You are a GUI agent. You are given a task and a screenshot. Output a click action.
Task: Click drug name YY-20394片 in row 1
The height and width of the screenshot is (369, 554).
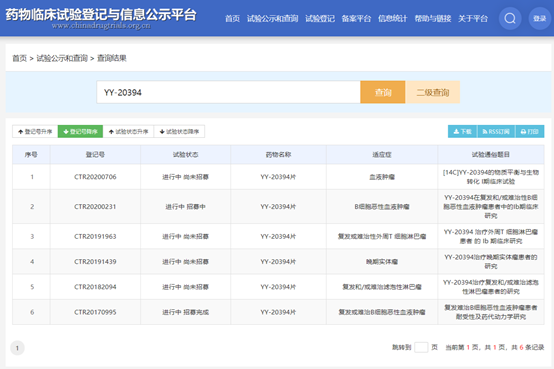[x=278, y=177]
